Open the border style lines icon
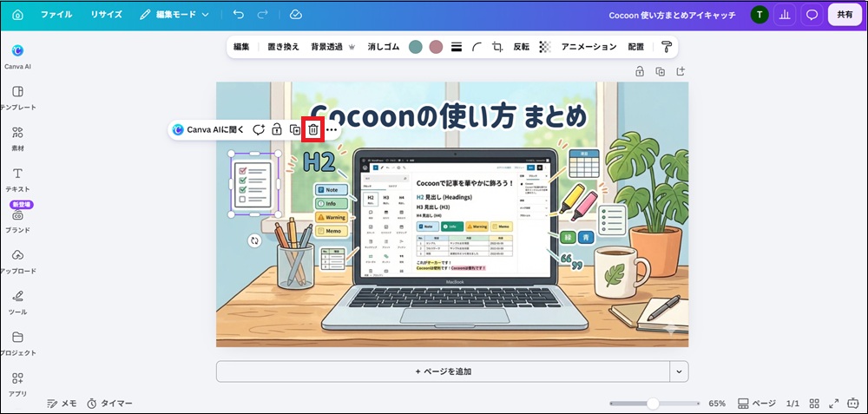The width and height of the screenshot is (868, 414). (x=457, y=47)
